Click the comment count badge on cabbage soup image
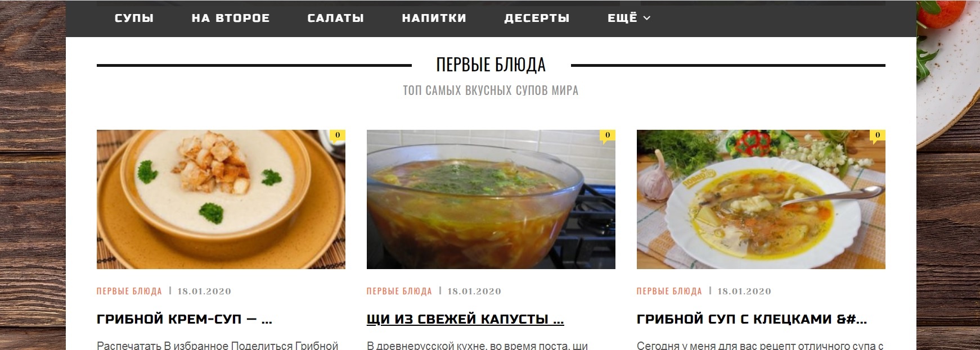The width and height of the screenshot is (980, 350). pos(607,135)
